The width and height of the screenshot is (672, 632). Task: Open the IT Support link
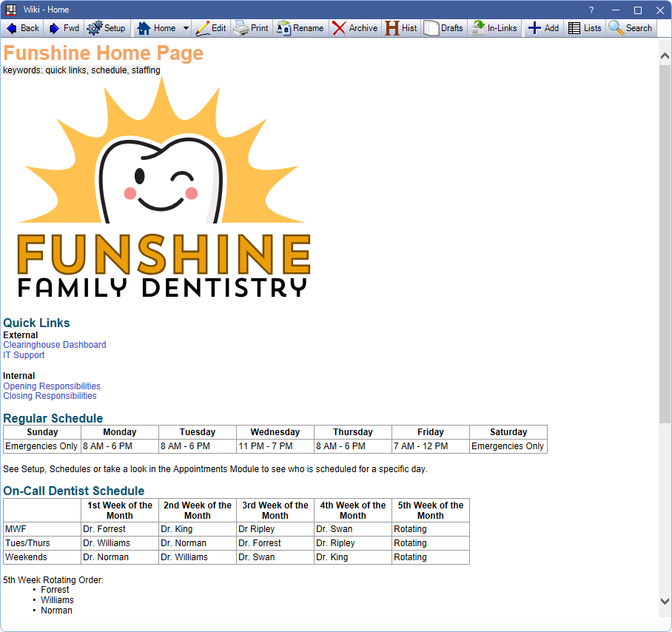(24, 355)
